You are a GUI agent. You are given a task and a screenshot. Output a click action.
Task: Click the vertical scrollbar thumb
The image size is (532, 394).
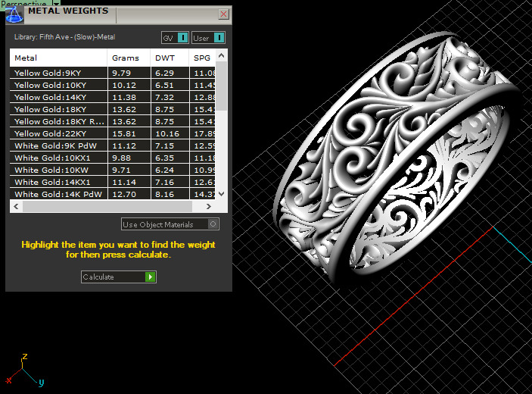pos(222,86)
